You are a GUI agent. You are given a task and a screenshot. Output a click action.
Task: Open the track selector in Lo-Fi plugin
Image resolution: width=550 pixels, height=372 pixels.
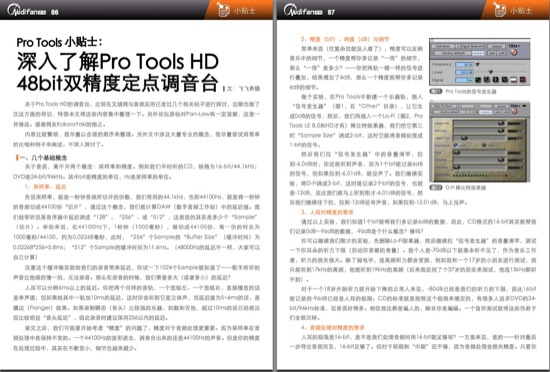[x=443, y=106]
